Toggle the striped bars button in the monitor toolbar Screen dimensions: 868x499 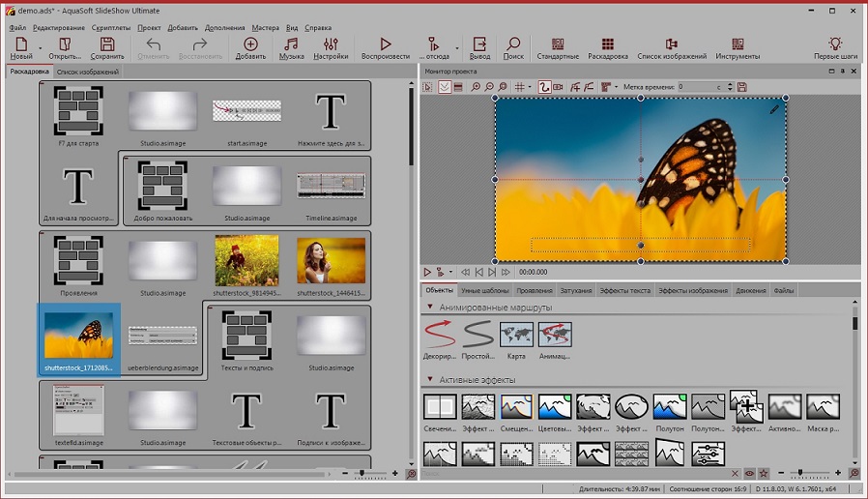[x=458, y=87]
